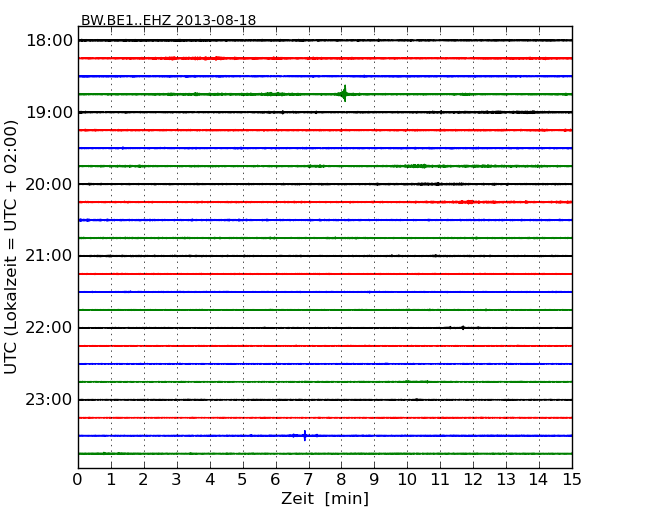Click x-axis tick label 1
This screenshot has width=650, height=520.
coord(111,480)
